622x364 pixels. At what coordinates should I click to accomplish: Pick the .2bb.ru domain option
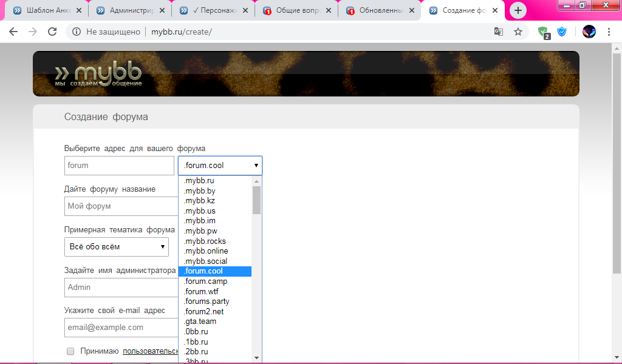214,352
